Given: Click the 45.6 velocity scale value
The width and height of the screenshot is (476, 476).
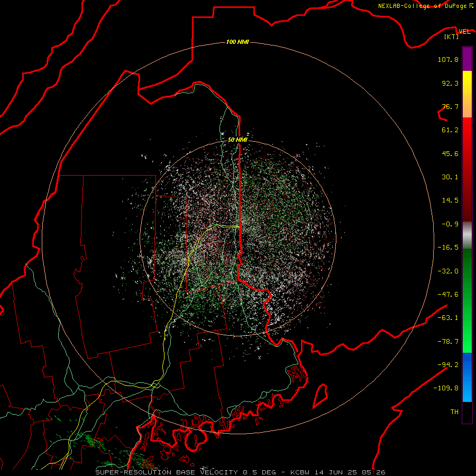Looking at the screenshot, I should [x=450, y=153].
